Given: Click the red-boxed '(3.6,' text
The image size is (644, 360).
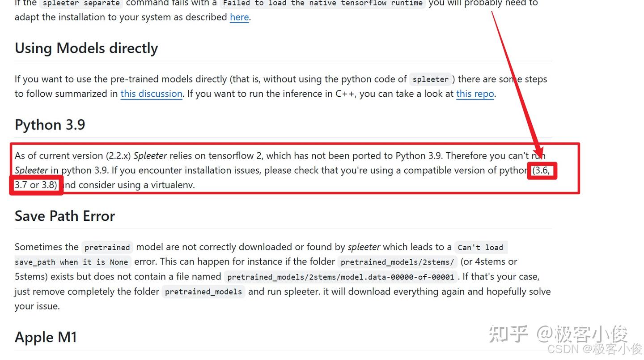Looking at the screenshot, I should (541, 171).
